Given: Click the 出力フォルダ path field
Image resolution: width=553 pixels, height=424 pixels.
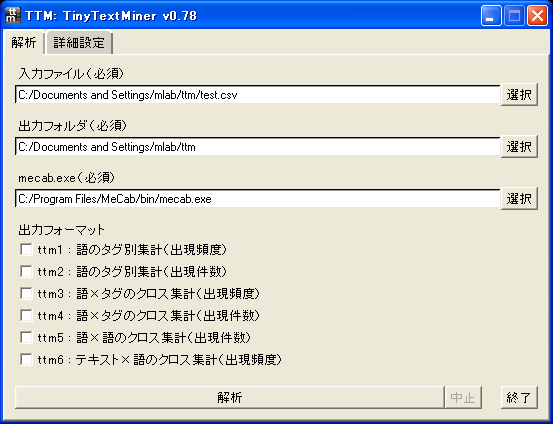Looking at the screenshot, I should click(257, 147).
